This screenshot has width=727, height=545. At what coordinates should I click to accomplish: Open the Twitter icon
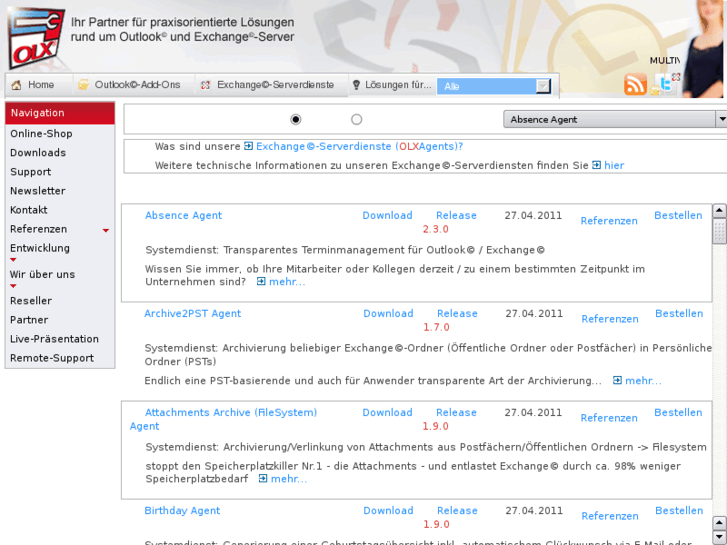(665, 84)
